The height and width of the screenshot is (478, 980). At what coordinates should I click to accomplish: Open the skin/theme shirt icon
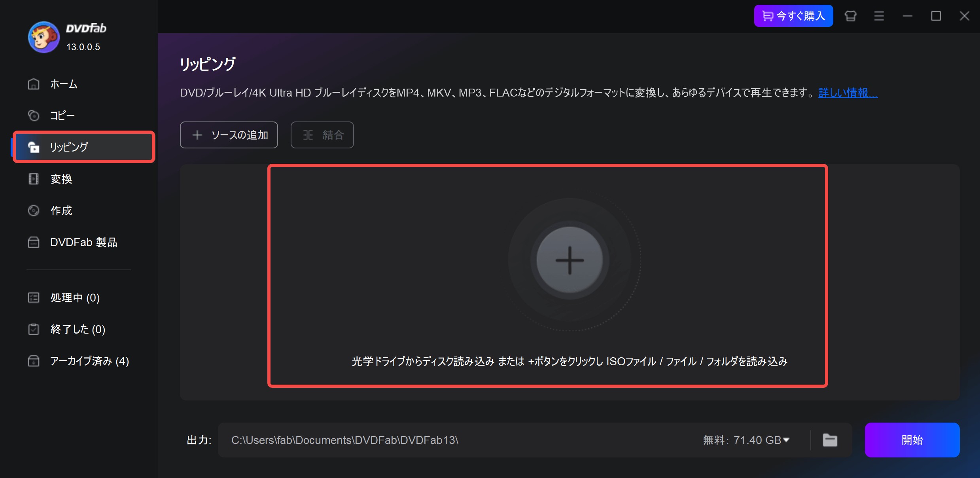point(851,16)
